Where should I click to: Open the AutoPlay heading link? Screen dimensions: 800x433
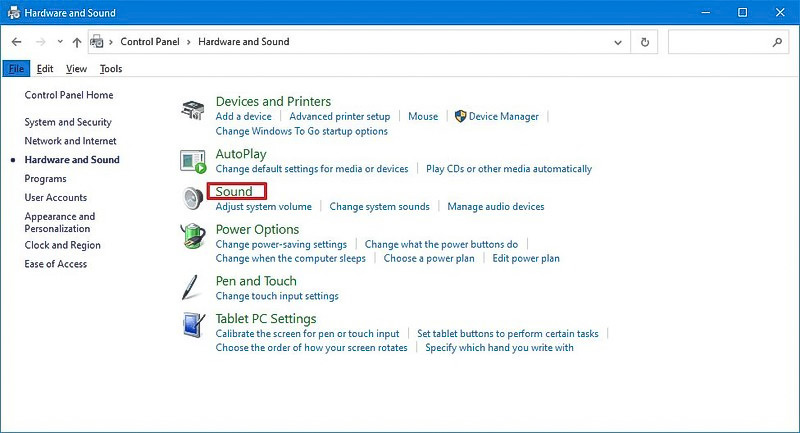pyautogui.click(x=241, y=154)
